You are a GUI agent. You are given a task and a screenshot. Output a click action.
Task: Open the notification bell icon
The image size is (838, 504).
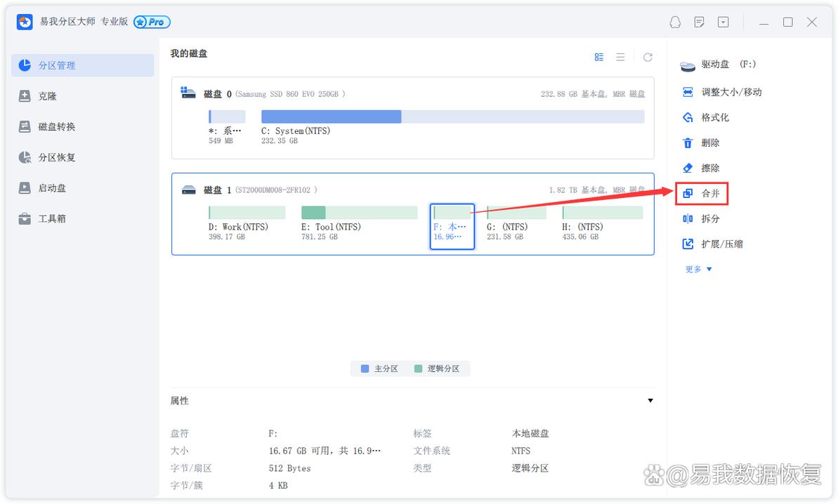tap(675, 22)
